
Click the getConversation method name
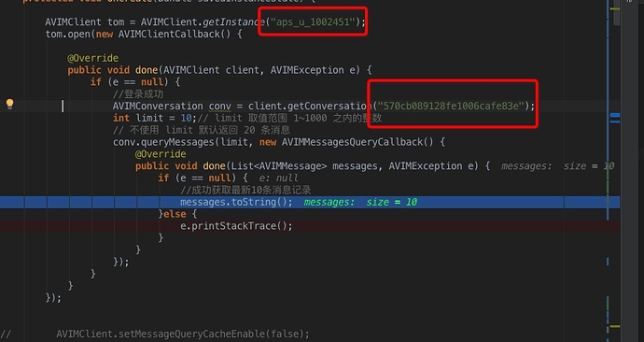pyautogui.click(x=329, y=106)
